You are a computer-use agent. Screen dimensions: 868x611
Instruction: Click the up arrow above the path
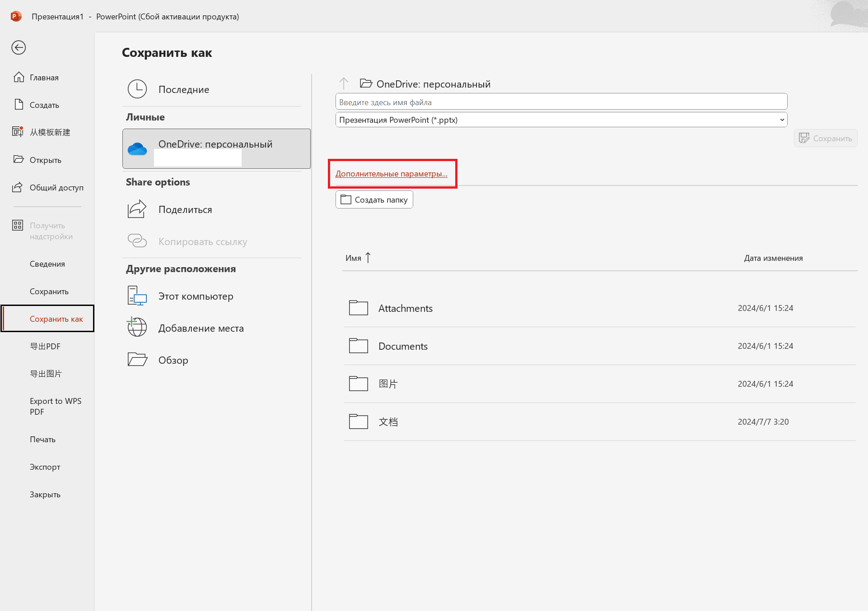[344, 83]
